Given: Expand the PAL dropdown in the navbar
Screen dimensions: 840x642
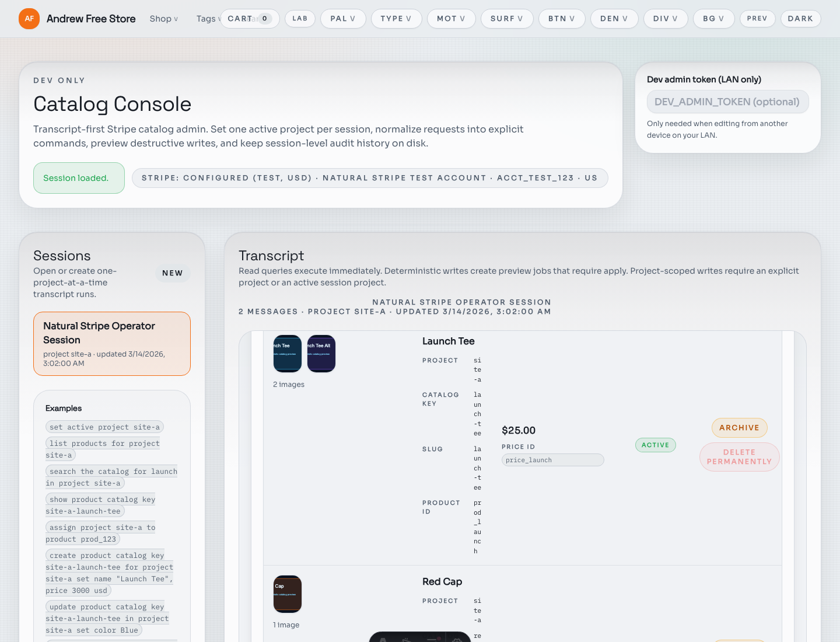Looking at the screenshot, I should pos(343,19).
